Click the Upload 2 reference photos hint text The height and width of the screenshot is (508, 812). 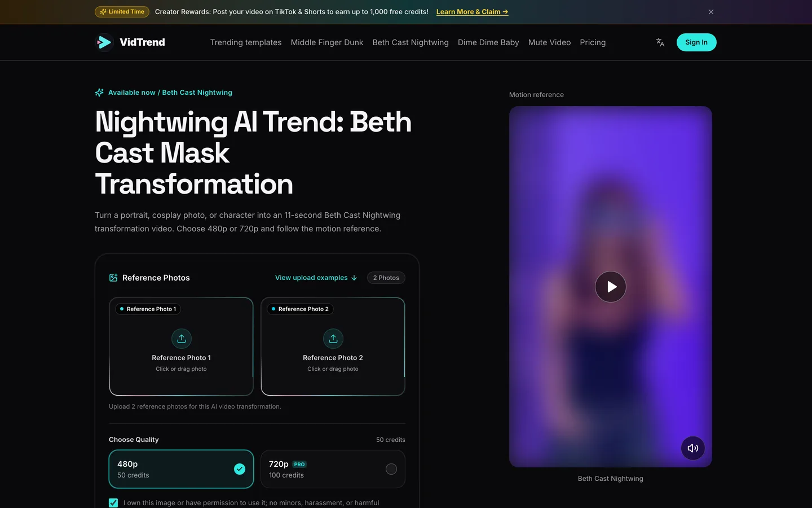(x=195, y=406)
